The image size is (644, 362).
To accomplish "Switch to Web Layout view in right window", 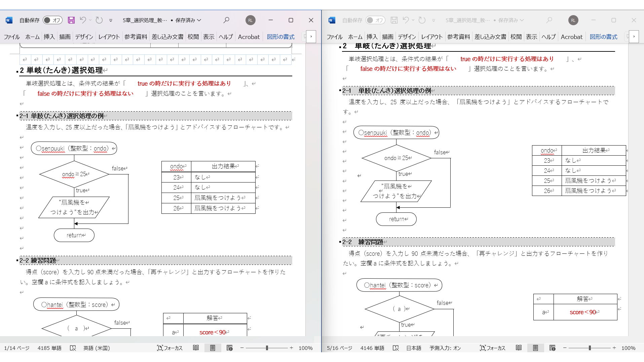I will 553,348.
